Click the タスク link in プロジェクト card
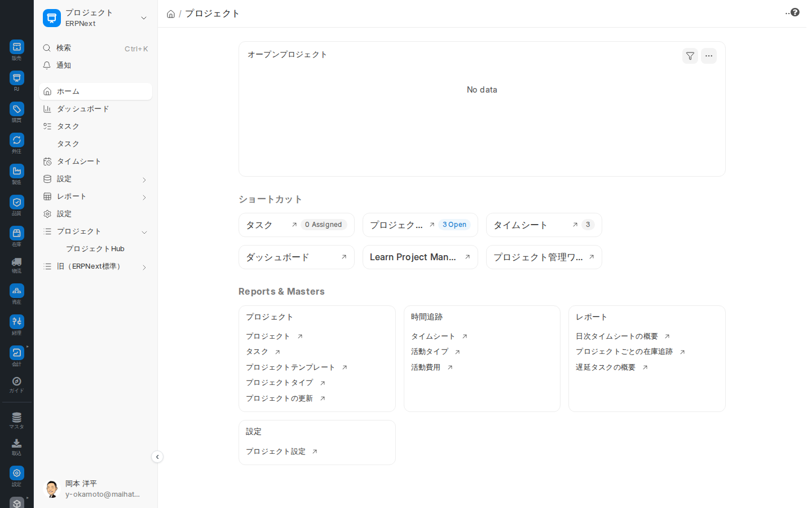Screen dimensions: 812x508 pyautogui.click(x=257, y=352)
